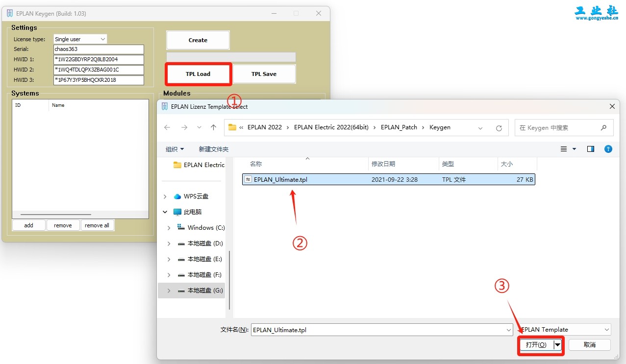Image resolution: width=626 pixels, height=364 pixels.
Task: Click the 取消 button
Action: coord(590,345)
